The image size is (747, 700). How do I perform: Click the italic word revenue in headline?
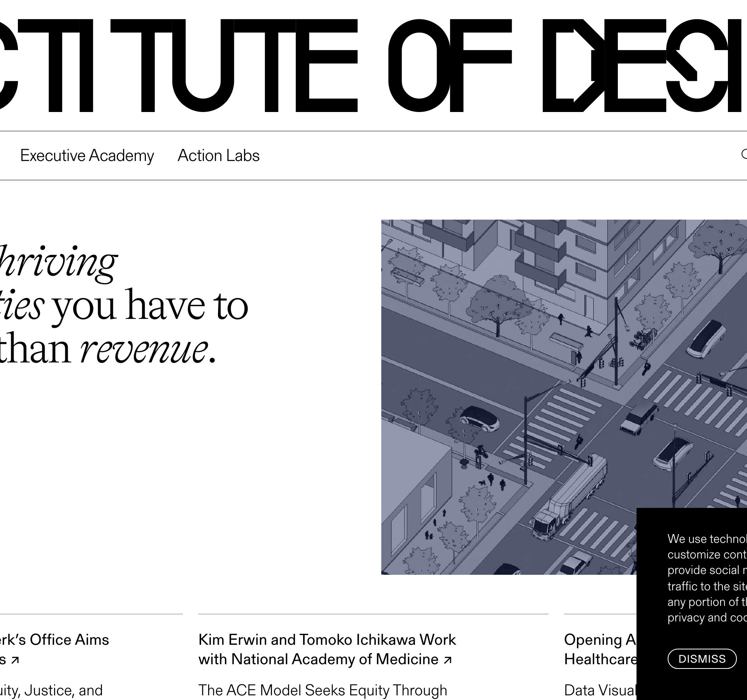click(143, 350)
